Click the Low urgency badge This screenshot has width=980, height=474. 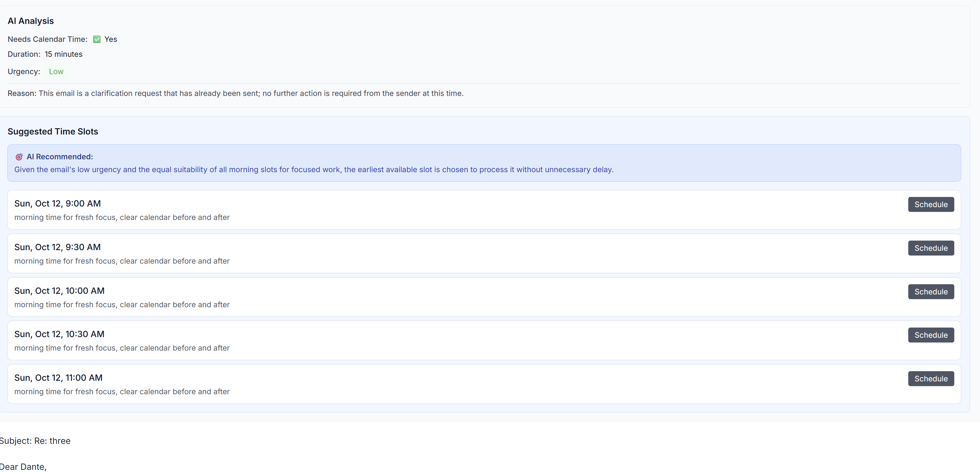coord(56,71)
